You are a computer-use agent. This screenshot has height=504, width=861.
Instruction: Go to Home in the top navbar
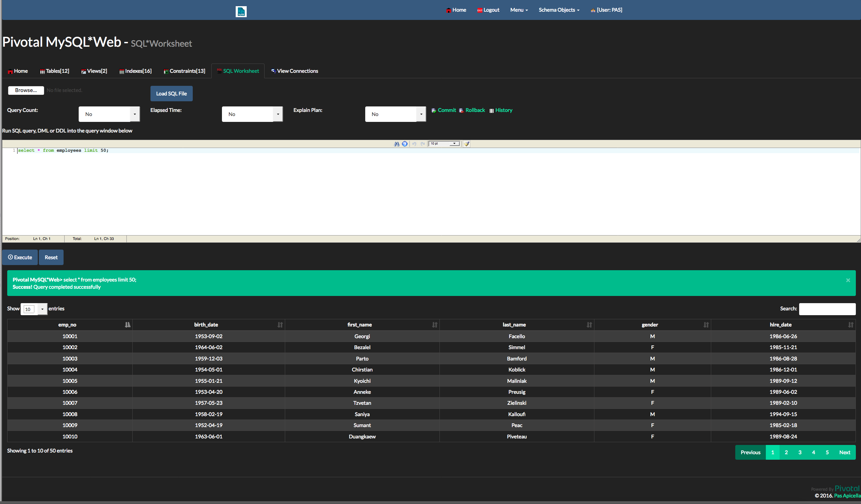(456, 10)
